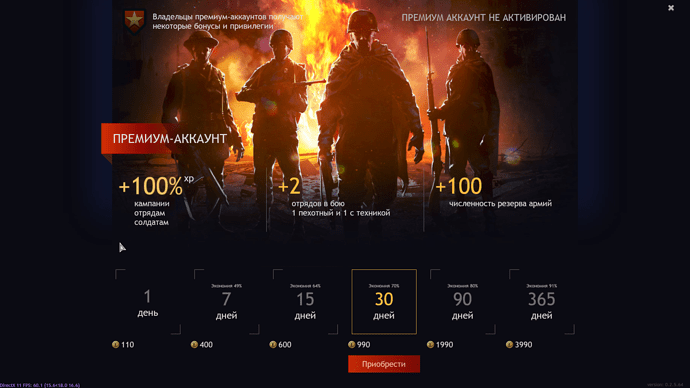This screenshot has width=690, height=388.
Task: Click the price text 3990
Action: click(x=524, y=344)
